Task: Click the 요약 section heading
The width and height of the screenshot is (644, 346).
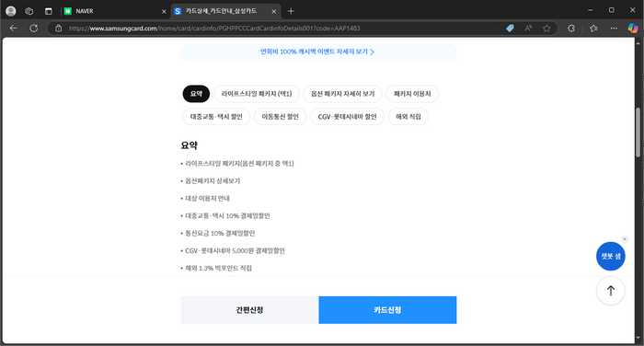Action: coord(190,145)
